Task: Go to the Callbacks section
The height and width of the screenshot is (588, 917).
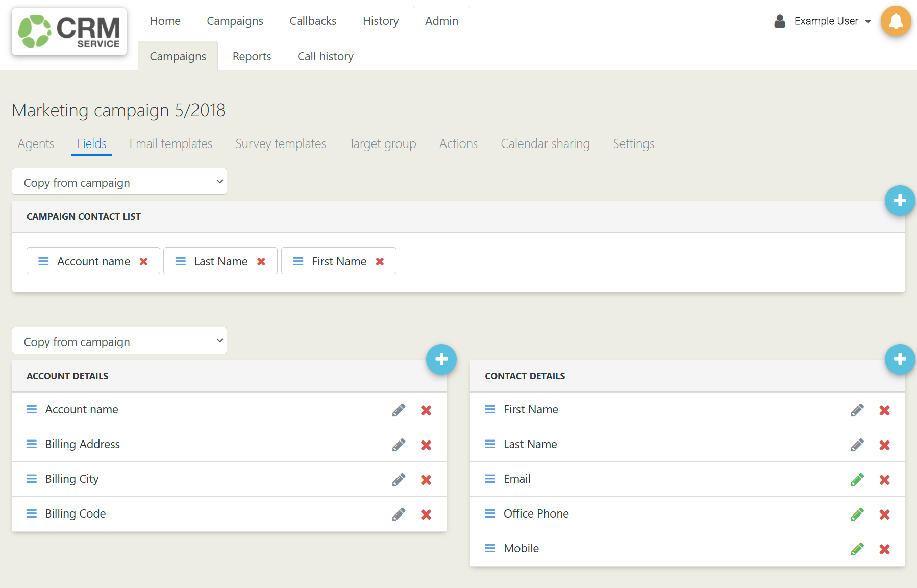Action: point(312,21)
